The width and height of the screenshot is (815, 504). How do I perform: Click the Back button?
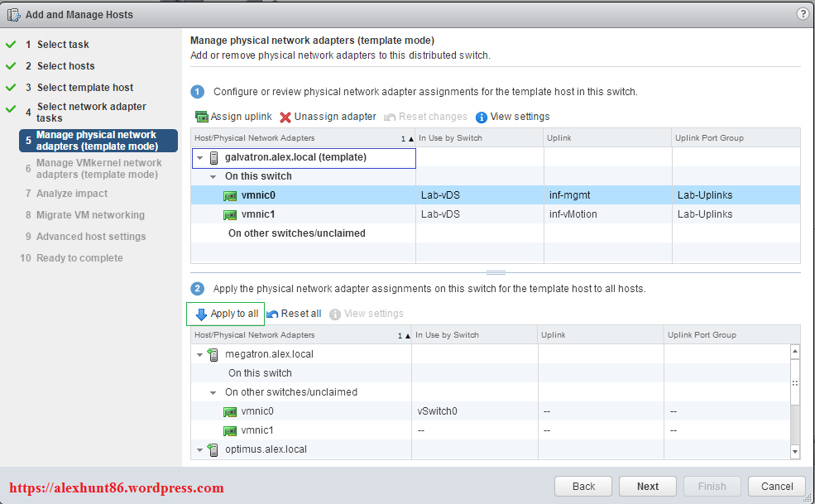[x=583, y=486]
